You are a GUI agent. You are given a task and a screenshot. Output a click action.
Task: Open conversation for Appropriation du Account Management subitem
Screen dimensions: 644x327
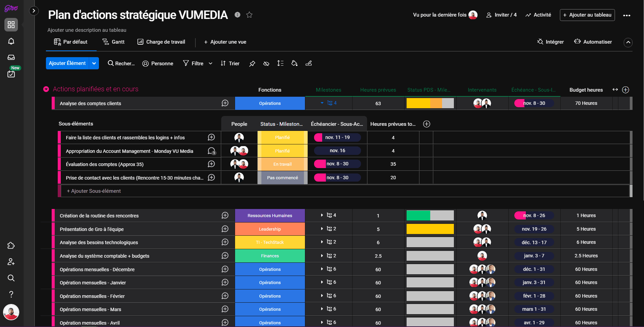(x=212, y=151)
